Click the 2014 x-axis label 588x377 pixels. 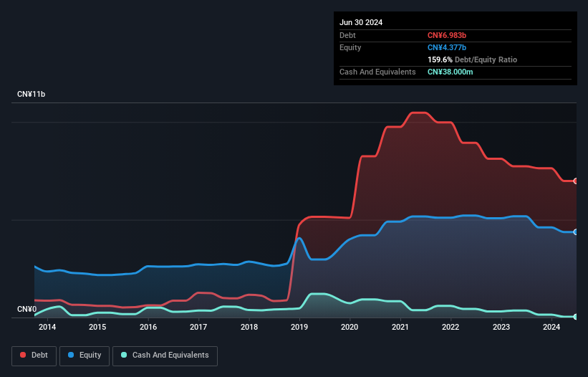pos(47,327)
